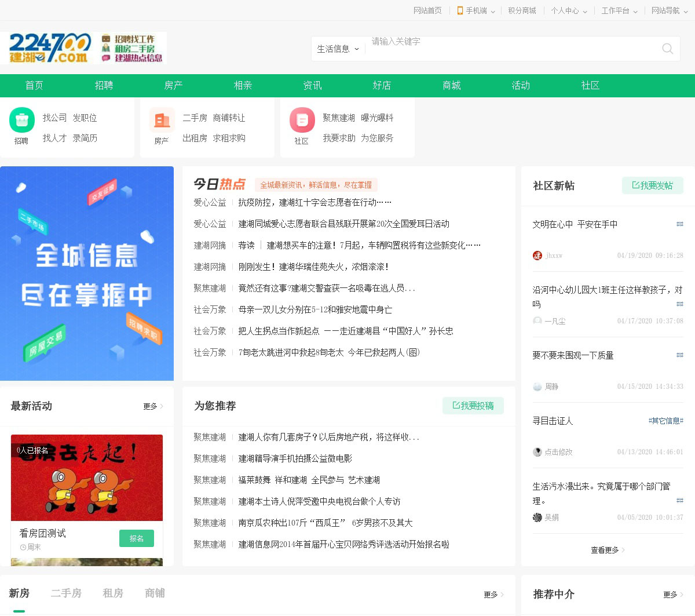Click the 手机端 phone icon

(460, 10)
